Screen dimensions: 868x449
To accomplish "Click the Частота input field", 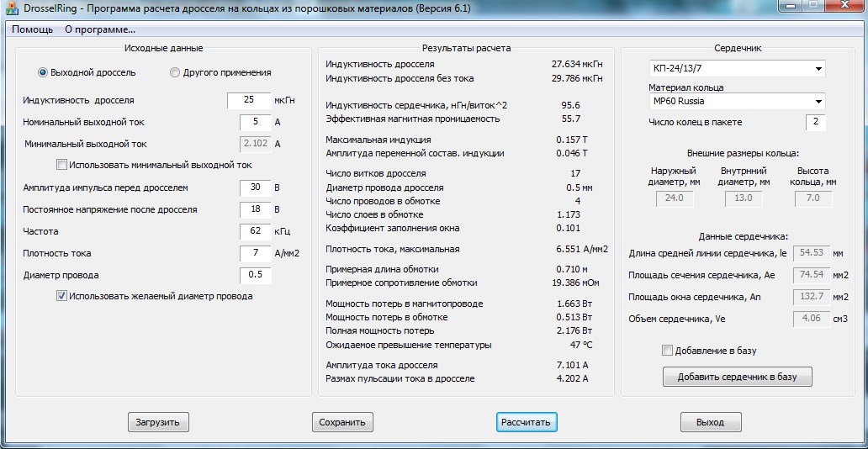I will [x=255, y=231].
